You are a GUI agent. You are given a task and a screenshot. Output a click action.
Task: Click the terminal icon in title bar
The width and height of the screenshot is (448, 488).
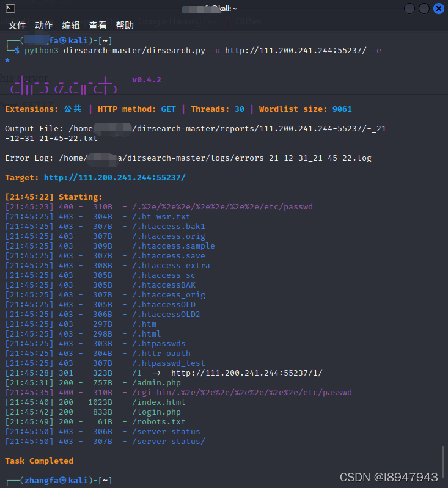(x=10, y=9)
